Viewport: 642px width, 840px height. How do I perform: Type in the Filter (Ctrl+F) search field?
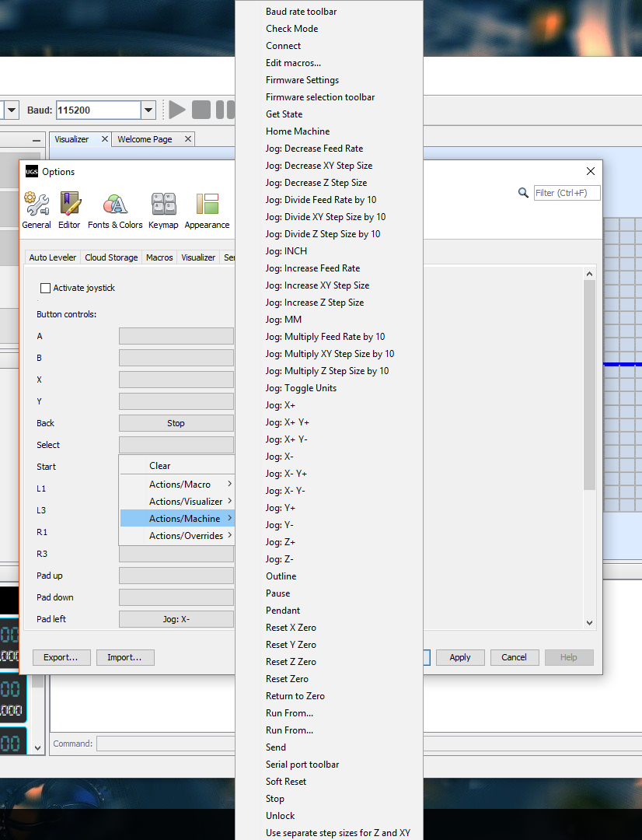[x=565, y=192]
